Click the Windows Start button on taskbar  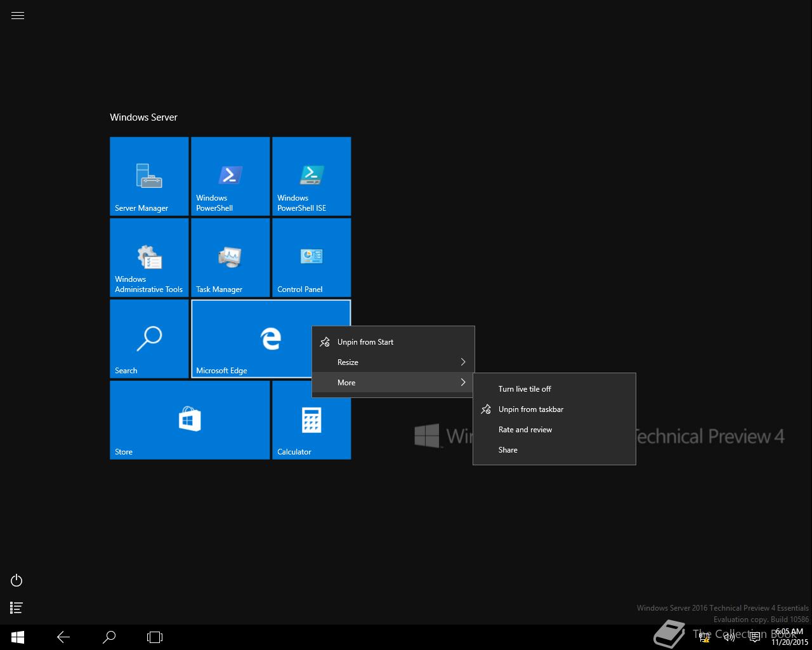click(x=18, y=637)
